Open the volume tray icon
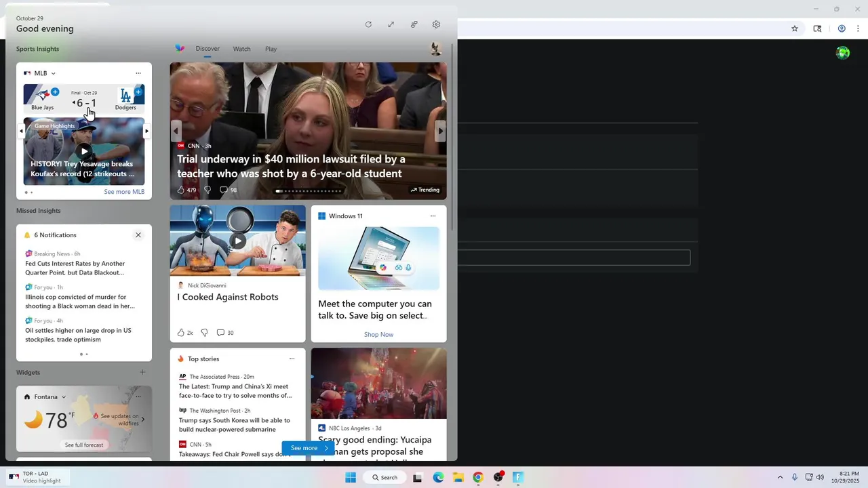The height and width of the screenshot is (488, 868). pyautogui.click(x=820, y=477)
